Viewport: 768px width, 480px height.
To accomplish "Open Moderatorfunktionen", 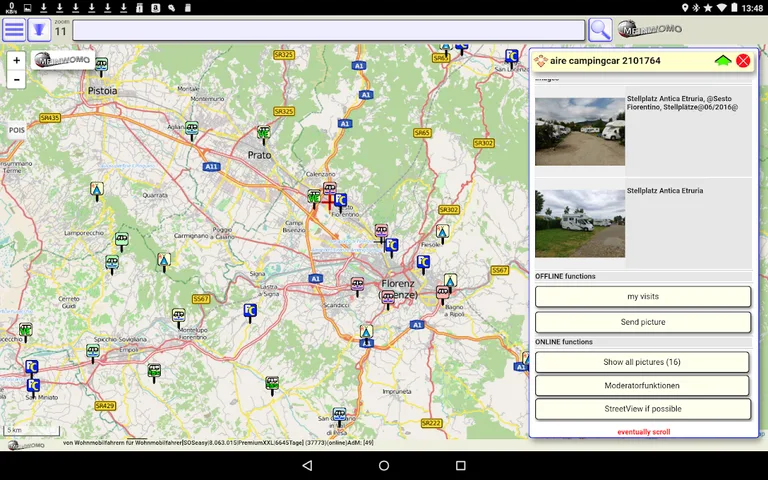I will point(642,385).
